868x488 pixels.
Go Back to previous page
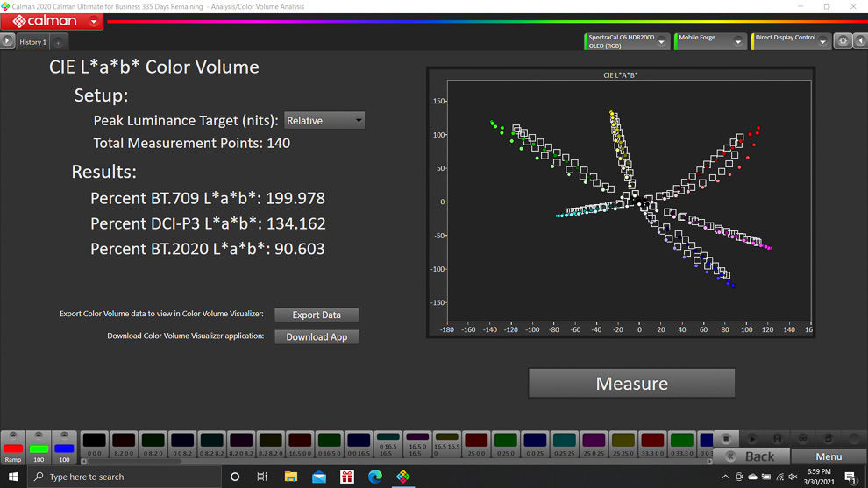(751, 456)
